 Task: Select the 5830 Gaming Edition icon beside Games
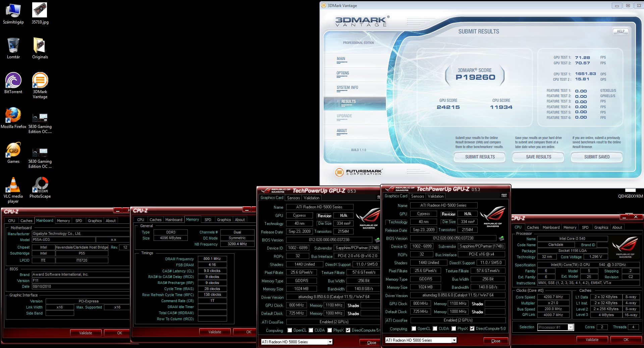pyautogui.click(x=40, y=158)
